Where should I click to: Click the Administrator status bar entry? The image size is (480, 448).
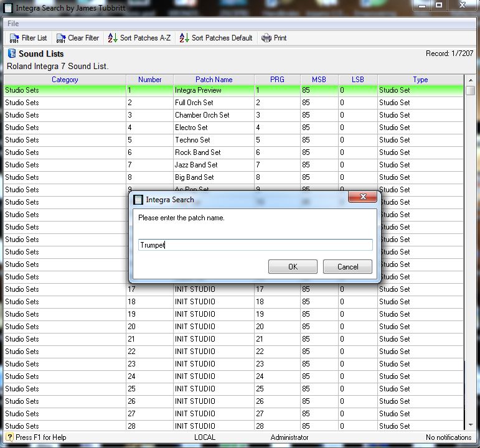[289, 437]
